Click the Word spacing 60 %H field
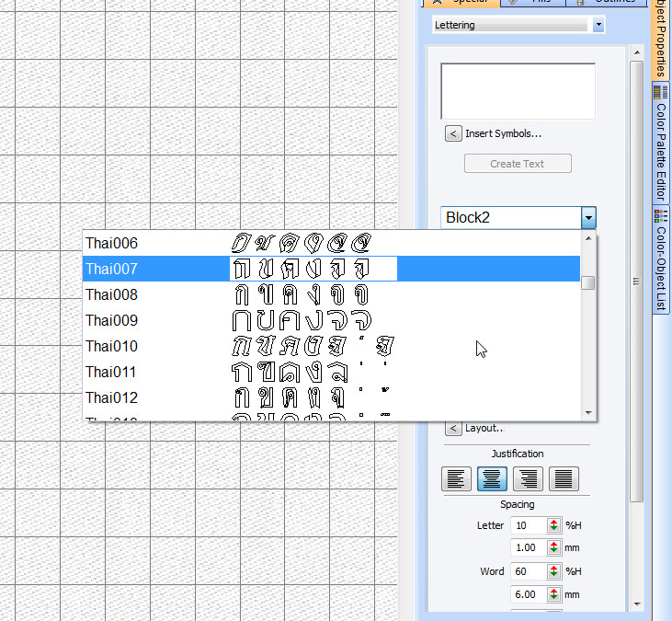Image resolution: width=672 pixels, height=621 pixels. tap(529, 571)
